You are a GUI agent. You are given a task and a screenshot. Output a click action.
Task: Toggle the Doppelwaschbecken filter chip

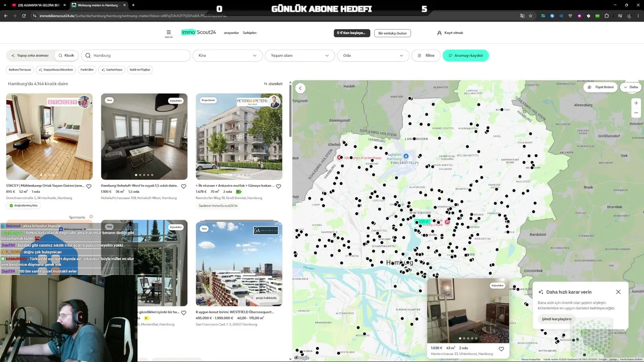56,69
